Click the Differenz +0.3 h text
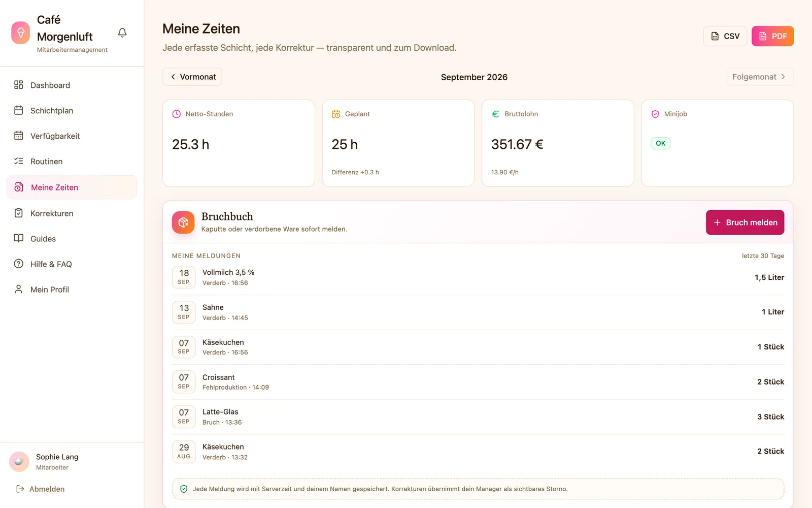 (355, 172)
